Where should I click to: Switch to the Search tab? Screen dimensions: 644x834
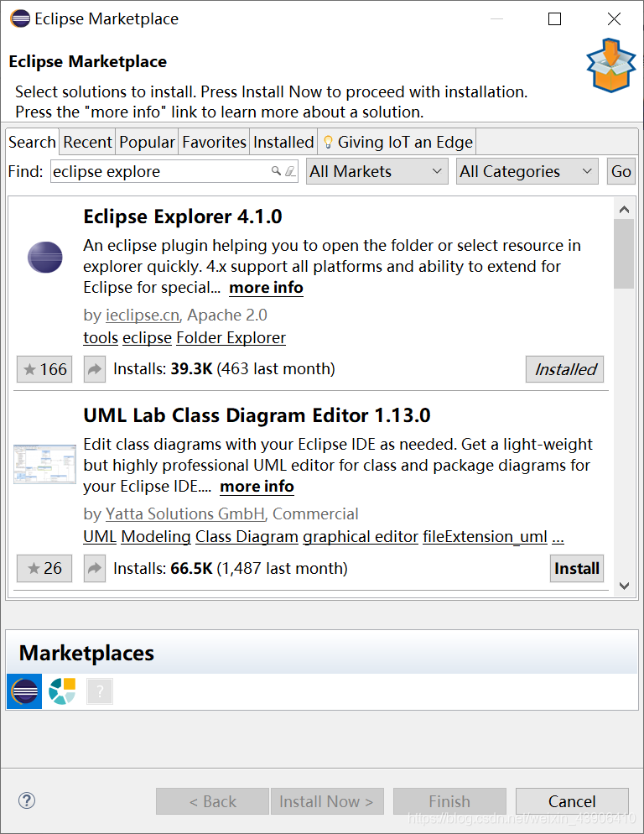tap(32, 142)
